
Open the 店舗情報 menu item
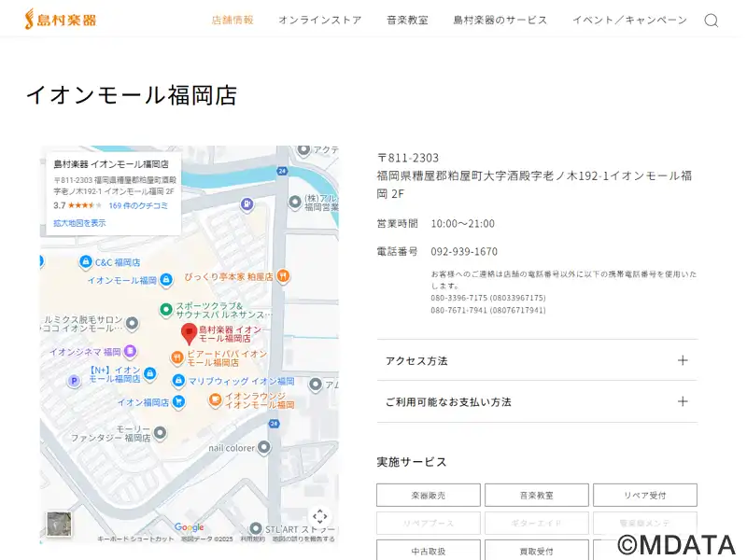coord(233,21)
